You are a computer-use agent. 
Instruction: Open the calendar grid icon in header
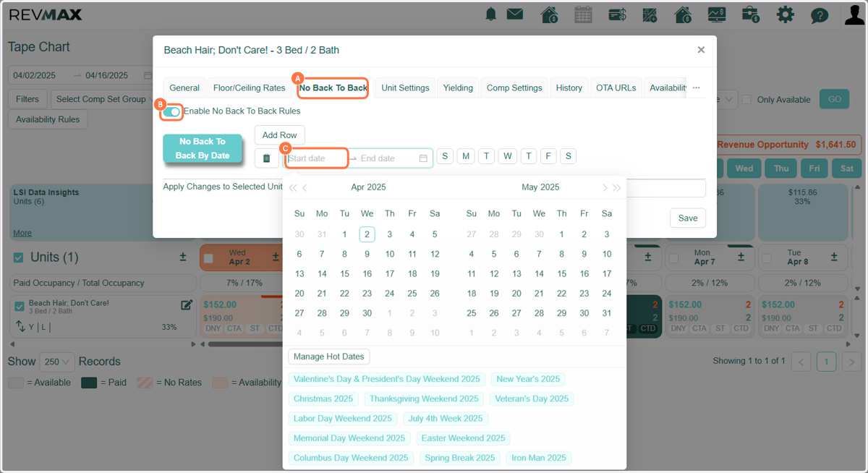(583, 14)
